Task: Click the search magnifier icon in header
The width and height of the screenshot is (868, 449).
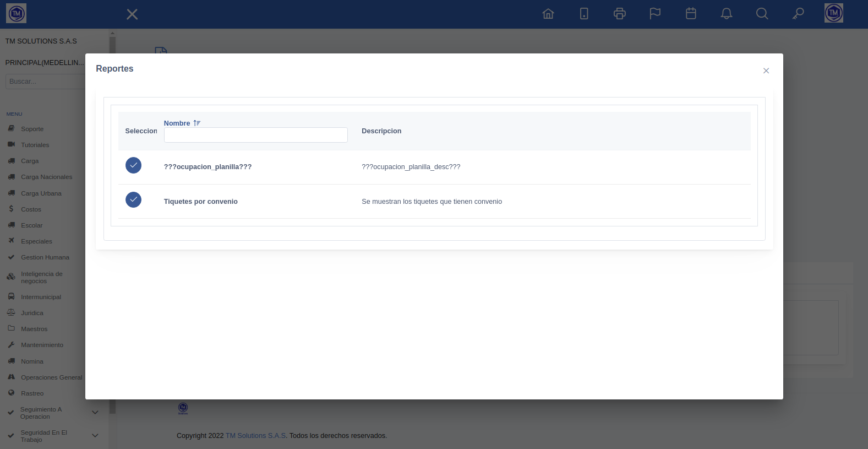Action: tap(762, 14)
